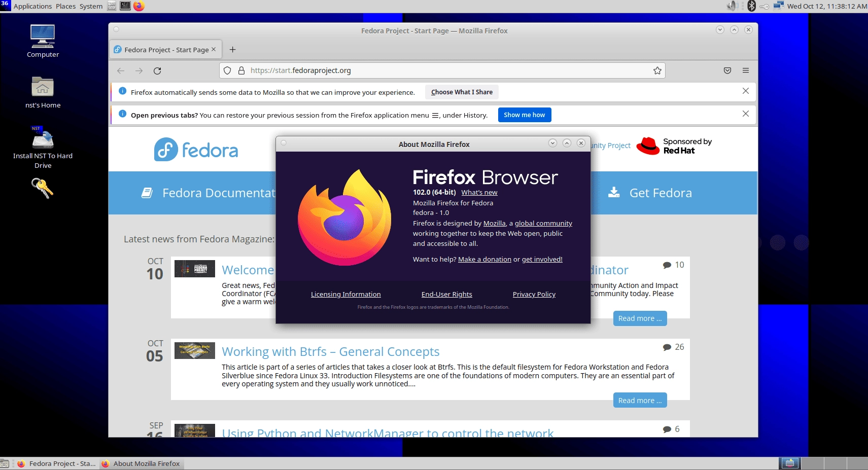Click the Mozilla link in About dialog
Viewport: 868px width, 470px height.
coord(494,223)
